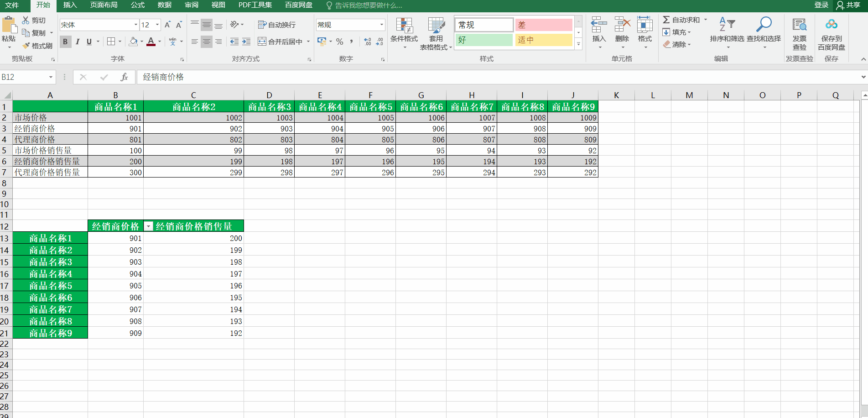Open Conditional Formatting (条件格式) menu
The width and height of the screenshot is (868, 418).
(404, 33)
